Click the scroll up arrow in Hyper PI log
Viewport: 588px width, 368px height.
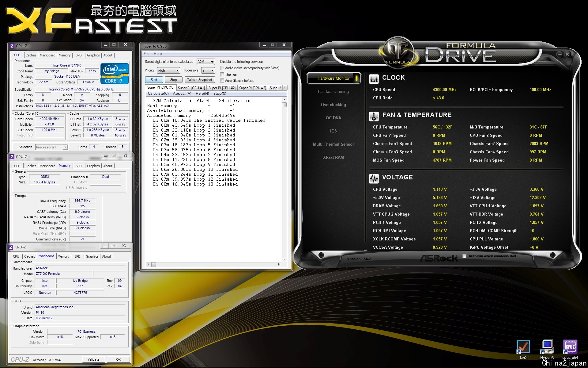point(284,100)
